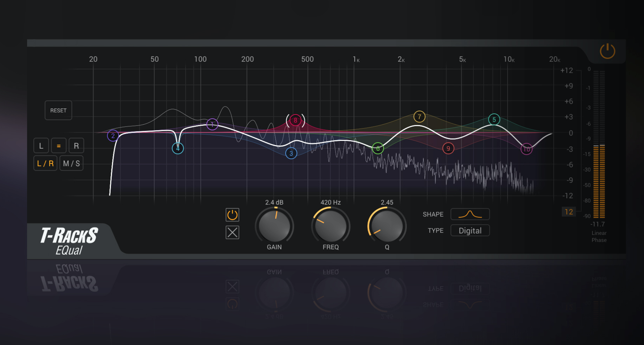Toggle the main plugin power button
Screen dimensions: 644x345
click(x=607, y=51)
